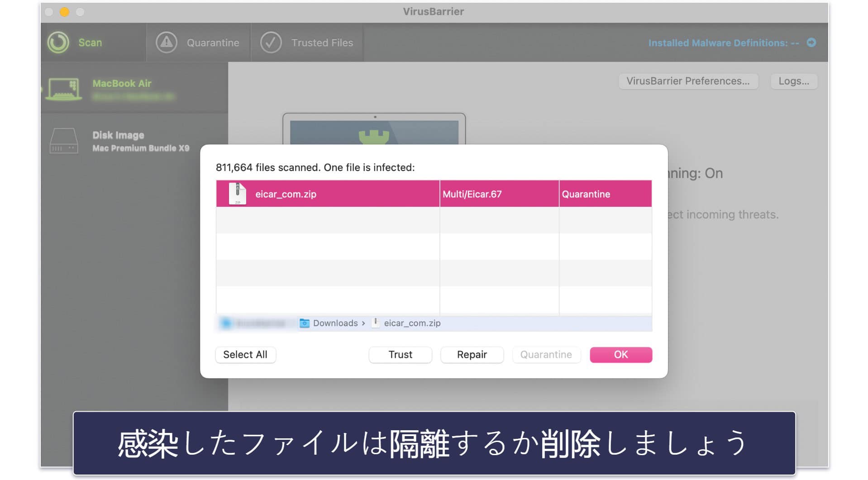Select Disk Image Mac Premium Bundle X9
Screen dimensions: 868x480
pos(134,141)
